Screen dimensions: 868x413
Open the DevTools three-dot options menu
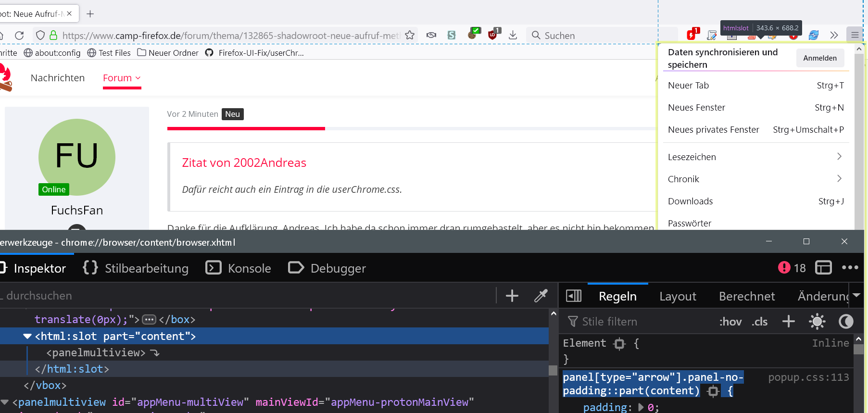coord(850,268)
